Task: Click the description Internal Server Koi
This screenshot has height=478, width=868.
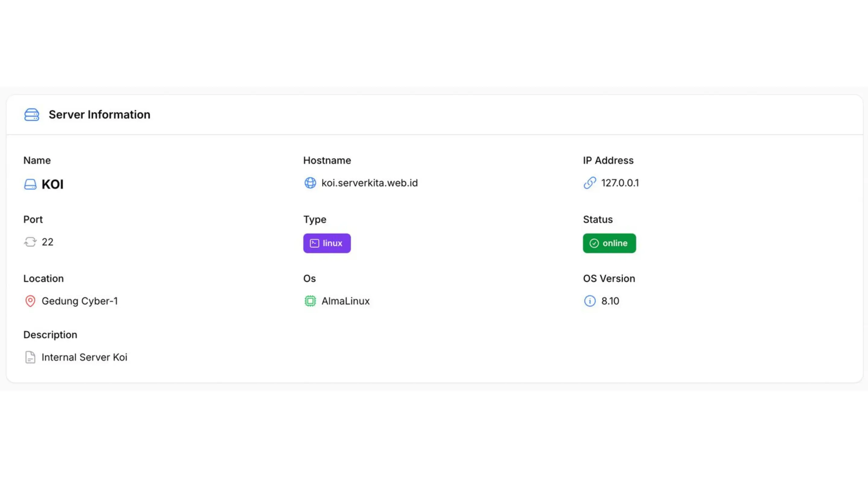Action: tap(84, 357)
